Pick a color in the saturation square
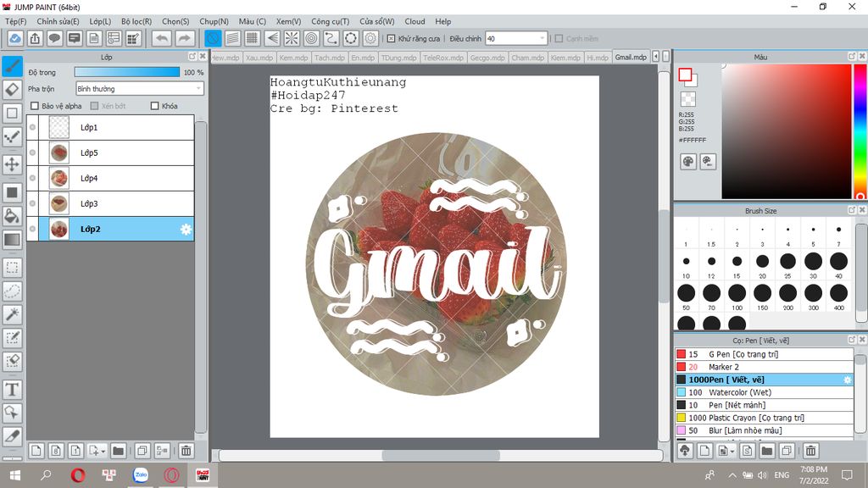This screenshot has height=488, width=868. point(786,131)
